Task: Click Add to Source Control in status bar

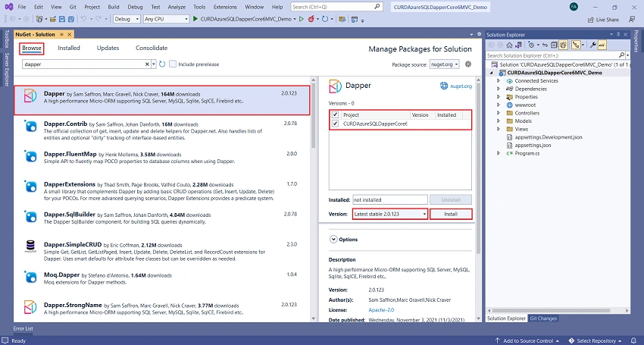Action: pyautogui.click(x=527, y=340)
